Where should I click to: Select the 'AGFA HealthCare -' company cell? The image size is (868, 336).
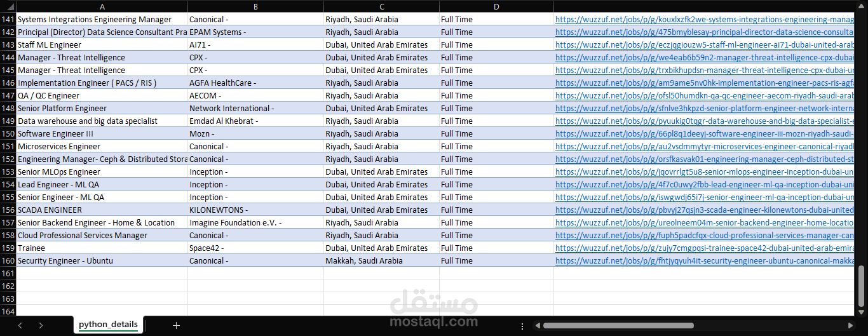(255, 83)
